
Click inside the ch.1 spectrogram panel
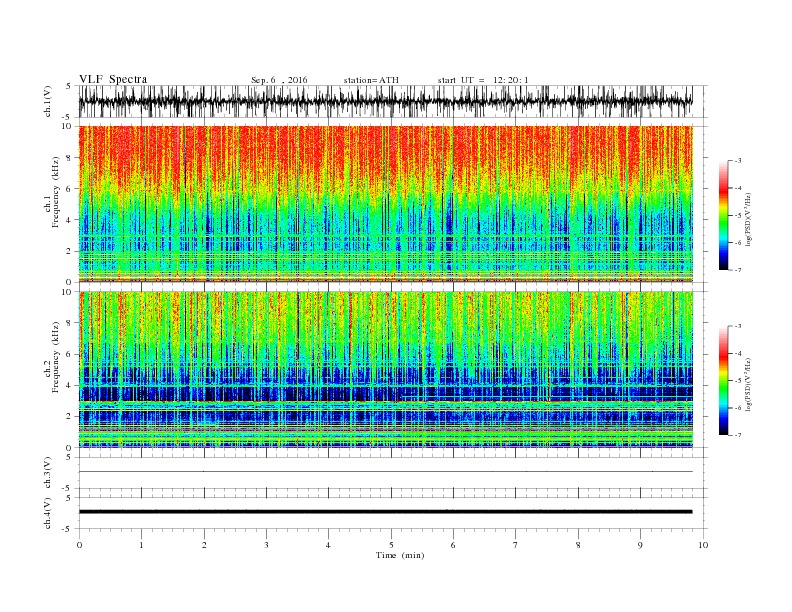click(x=385, y=204)
